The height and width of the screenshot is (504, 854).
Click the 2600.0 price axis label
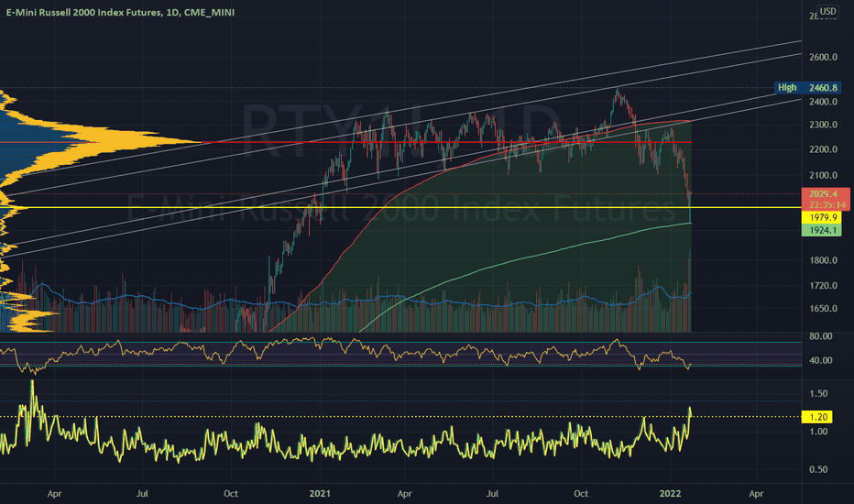[823, 57]
